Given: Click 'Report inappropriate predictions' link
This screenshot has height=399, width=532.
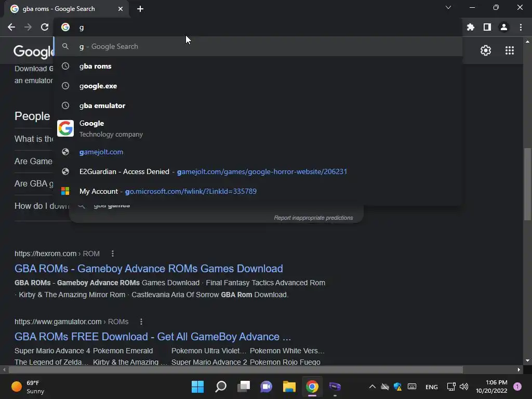Looking at the screenshot, I should pyautogui.click(x=313, y=218).
